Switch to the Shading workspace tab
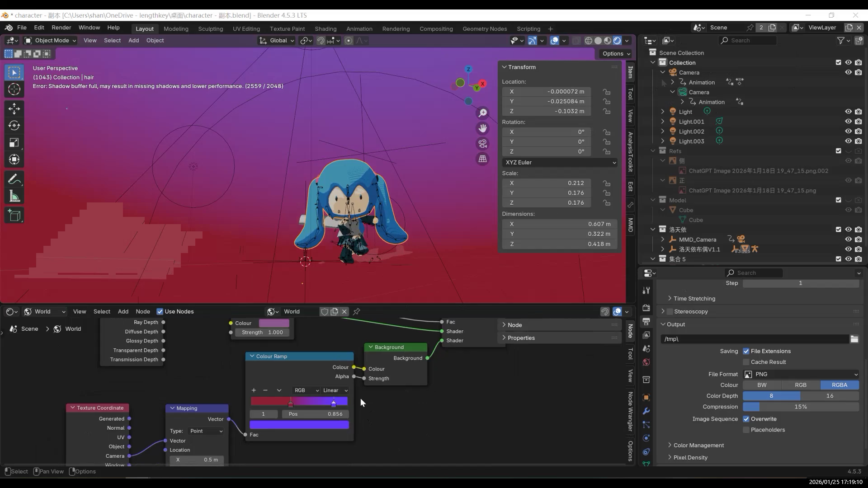 coord(325,28)
